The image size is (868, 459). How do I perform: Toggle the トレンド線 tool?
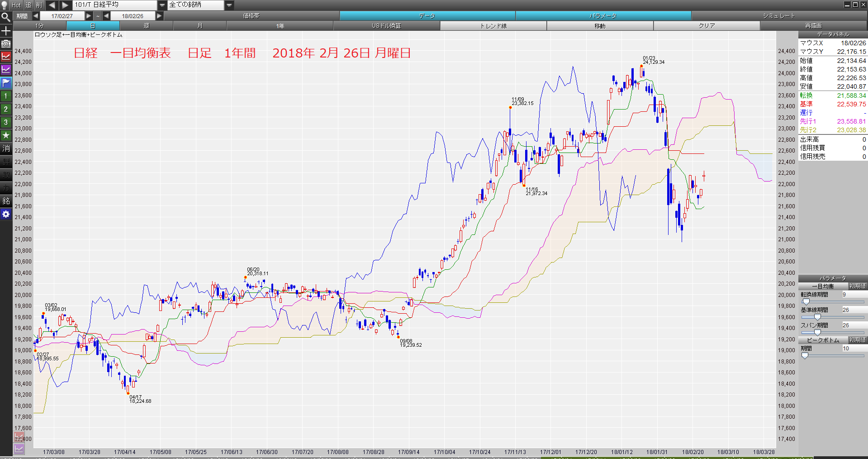pos(493,26)
